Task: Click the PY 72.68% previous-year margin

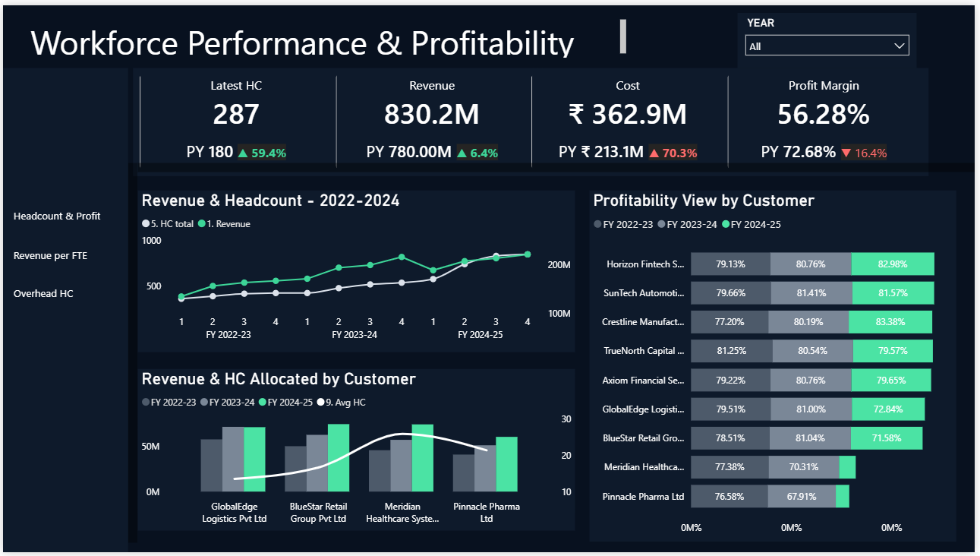Action: point(799,152)
